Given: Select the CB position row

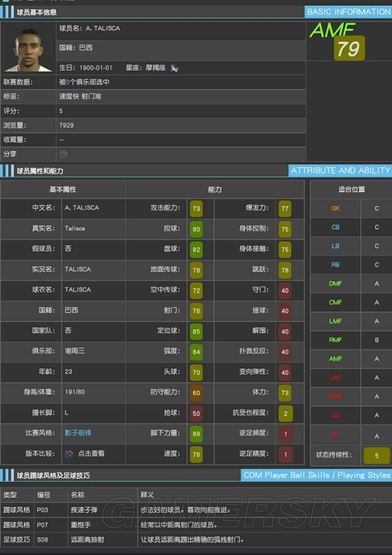Looking at the screenshot, I should (352, 227).
